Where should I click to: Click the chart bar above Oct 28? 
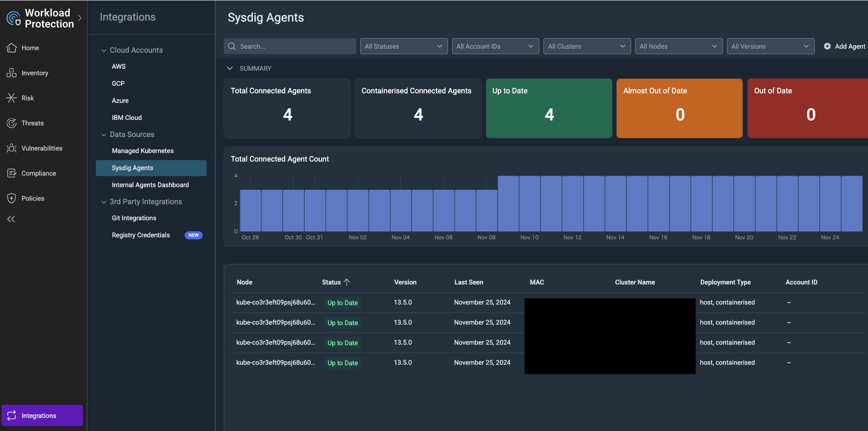(x=250, y=210)
